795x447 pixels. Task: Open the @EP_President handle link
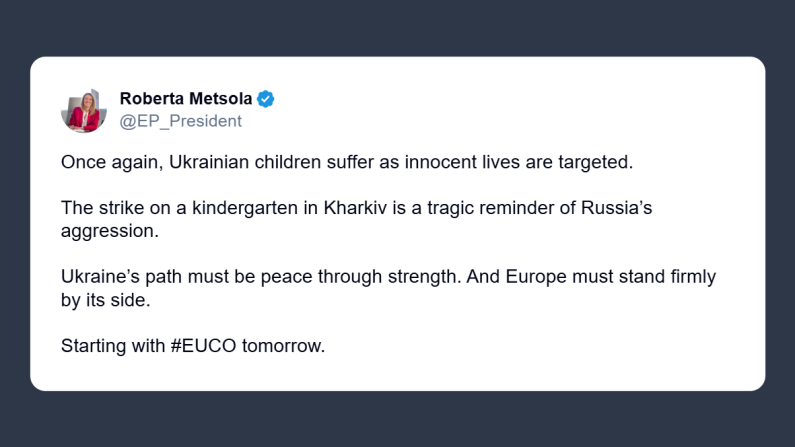pyautogui.click(x=180, y=121)
